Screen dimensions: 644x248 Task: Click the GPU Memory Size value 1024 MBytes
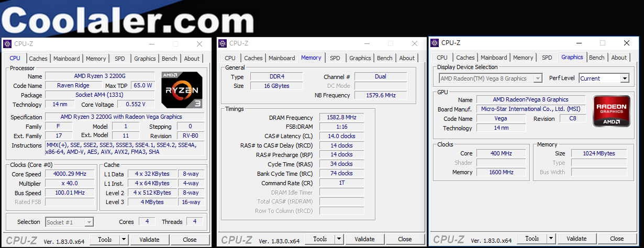pyautogui.click(x=599, y=153)
